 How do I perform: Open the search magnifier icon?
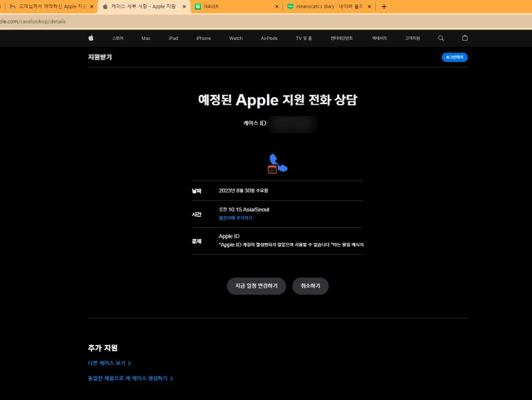440,38
